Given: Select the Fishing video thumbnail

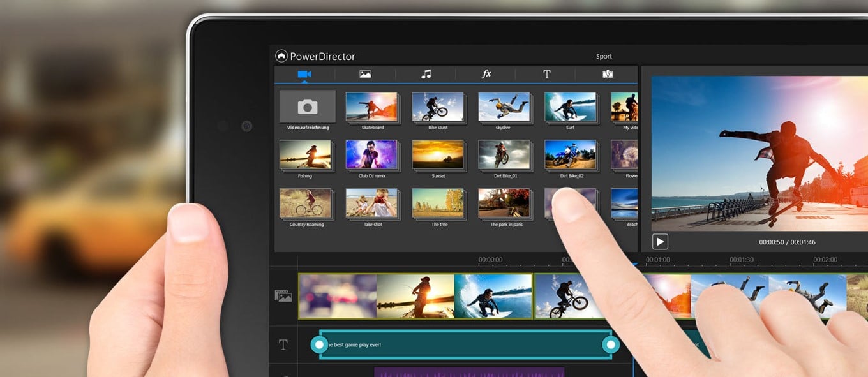Looking at the screenshot, I should click(x=306, y=155).
